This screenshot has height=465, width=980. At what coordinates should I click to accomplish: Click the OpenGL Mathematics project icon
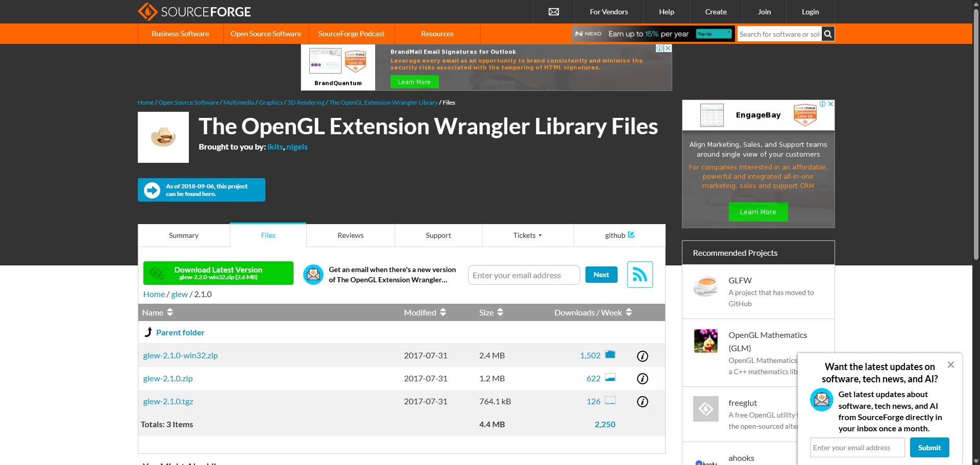pyautogui.click(x=705, y=341)
